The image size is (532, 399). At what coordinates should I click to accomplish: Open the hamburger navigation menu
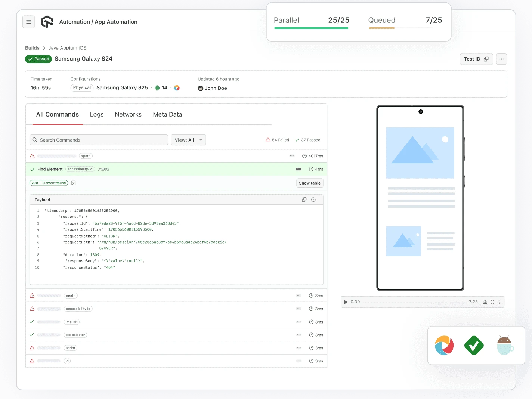click(29, 22)
